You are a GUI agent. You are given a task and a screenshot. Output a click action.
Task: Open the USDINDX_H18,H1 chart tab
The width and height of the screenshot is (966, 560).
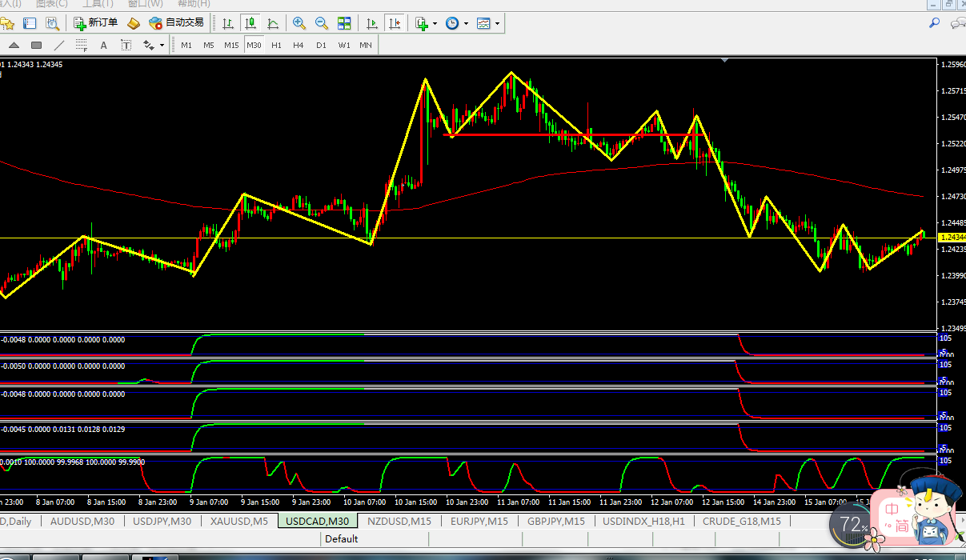tap(643, 521)
